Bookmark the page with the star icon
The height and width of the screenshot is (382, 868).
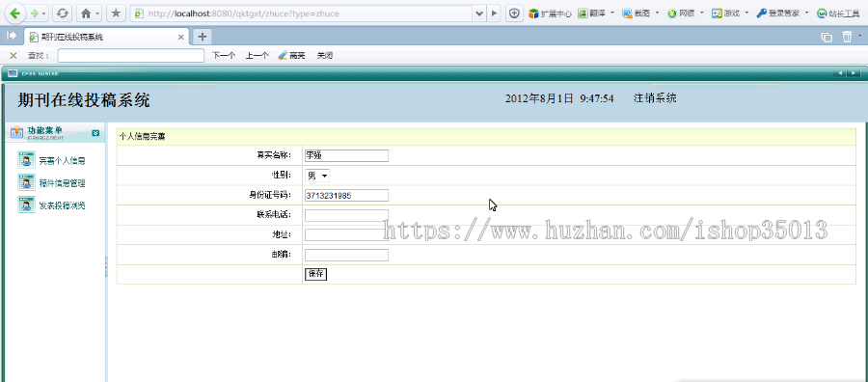tap(115, 14)
